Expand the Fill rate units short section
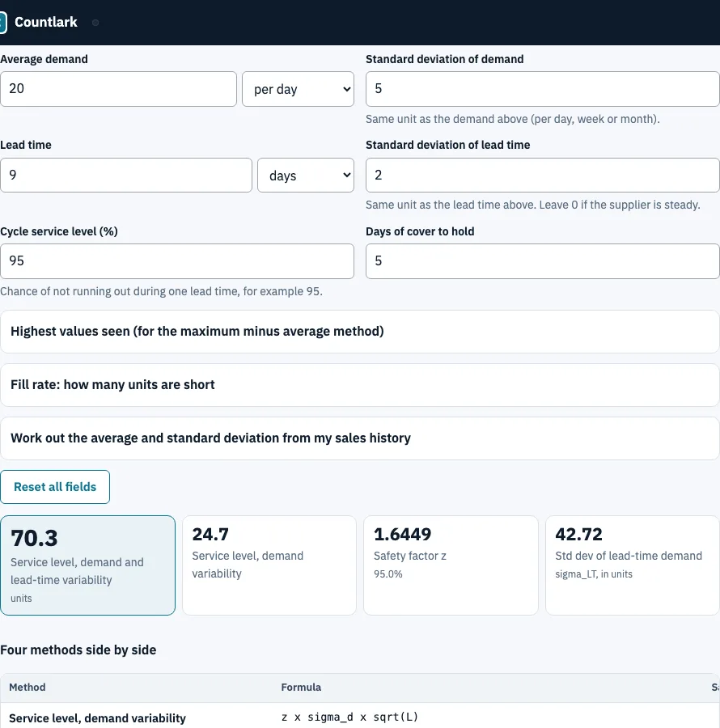720x728 pixels. tap(360, 385)
